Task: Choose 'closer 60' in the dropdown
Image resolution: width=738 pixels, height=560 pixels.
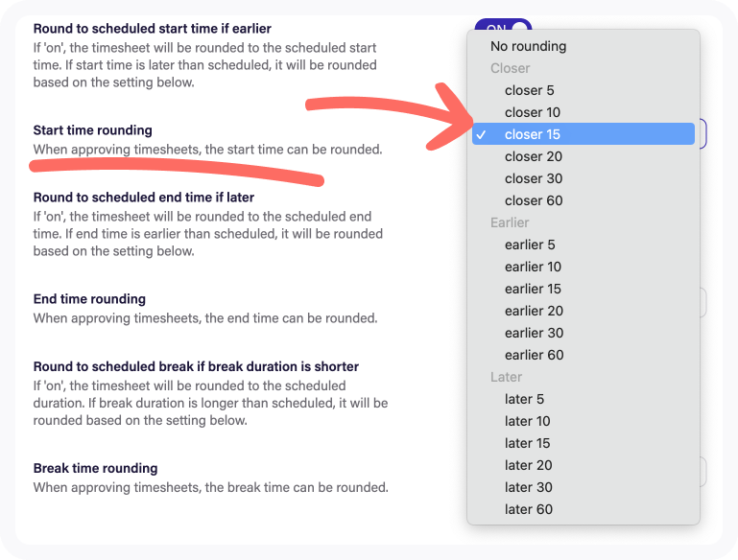Action: coord(534,200)
